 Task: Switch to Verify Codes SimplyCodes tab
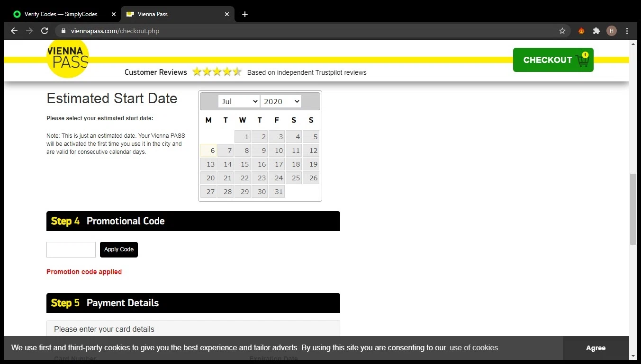[x=64, y=14]
